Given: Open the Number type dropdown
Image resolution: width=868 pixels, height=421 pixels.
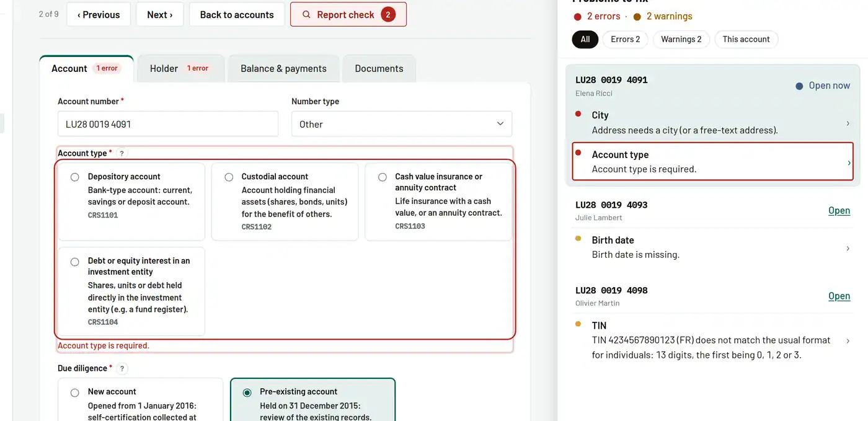Looking at the screenshot, I should (x=402, y=124).
